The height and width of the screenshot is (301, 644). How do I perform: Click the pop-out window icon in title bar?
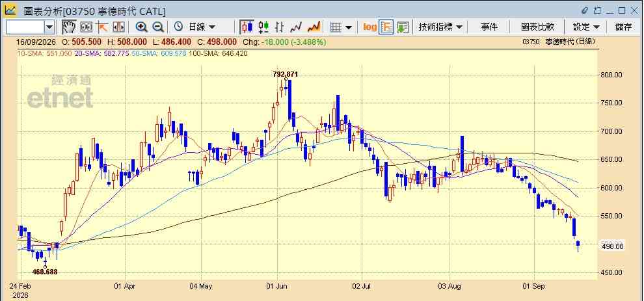[597, 10]
